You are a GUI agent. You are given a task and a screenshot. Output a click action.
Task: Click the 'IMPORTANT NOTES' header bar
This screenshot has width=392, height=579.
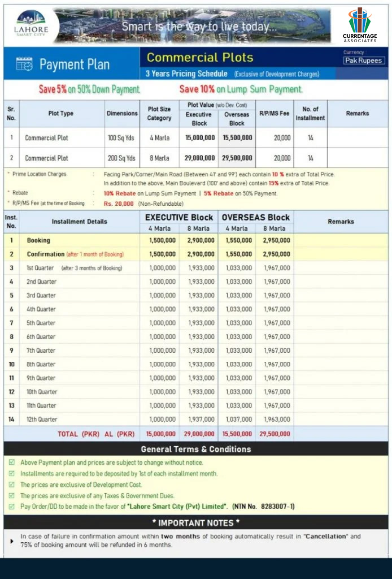click(196, 522)
